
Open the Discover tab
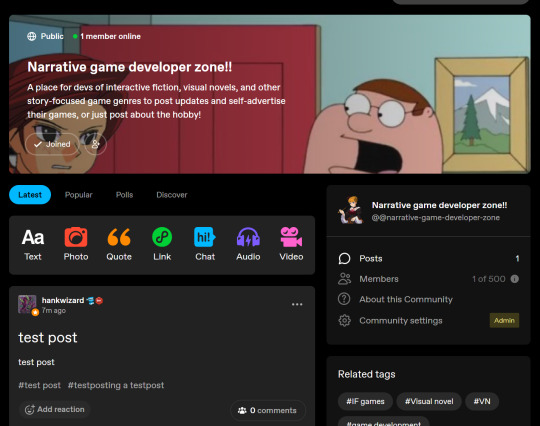[172, 195]
